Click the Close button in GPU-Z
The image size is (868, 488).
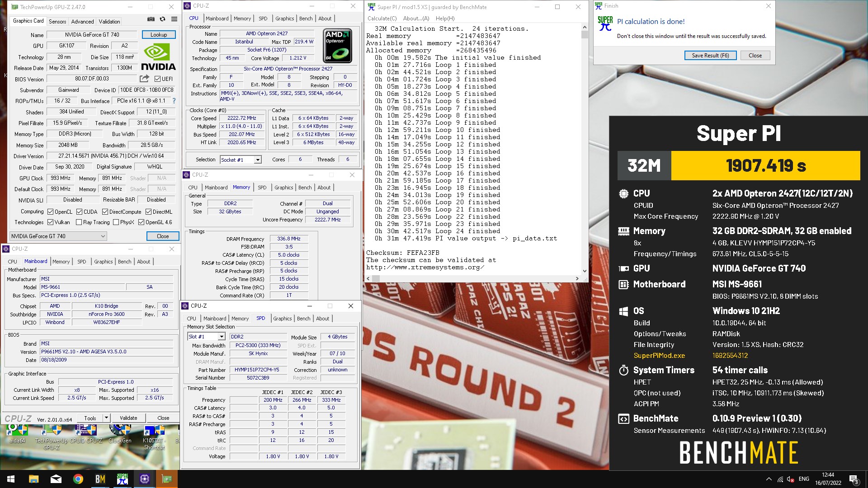pyautogui.click(x=163, y=236)
